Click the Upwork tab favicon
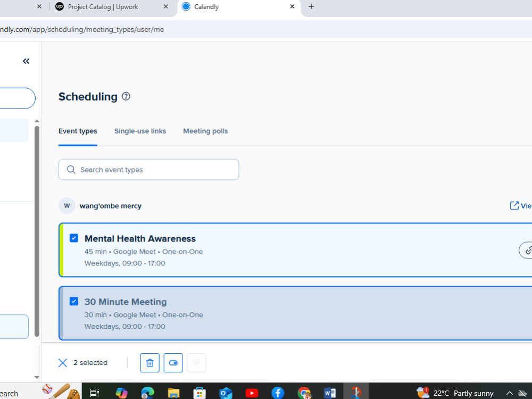This screenshot has width=532, height=399. pyautogui.click(x=60, y=6)
